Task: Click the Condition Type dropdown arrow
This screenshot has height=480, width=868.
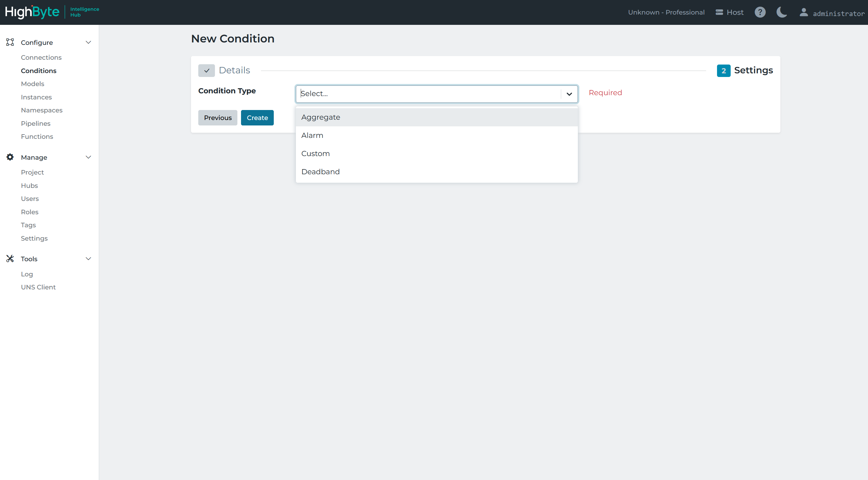Action: click(x=569, y=94)
